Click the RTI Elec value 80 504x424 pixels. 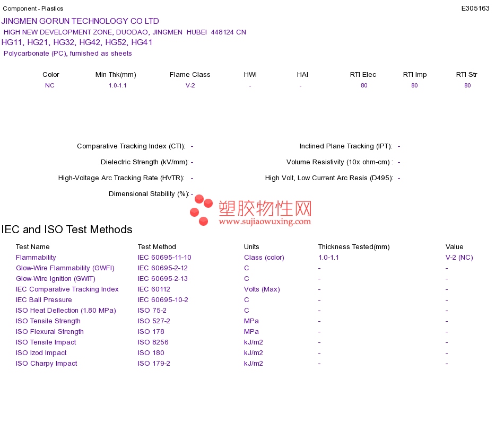click(x=364, y=85)
